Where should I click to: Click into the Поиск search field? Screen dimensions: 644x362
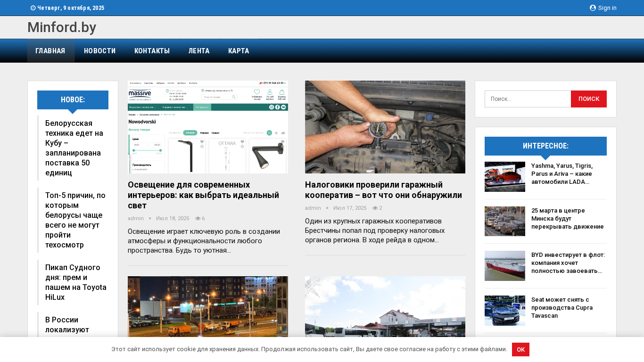click(528, 99)
